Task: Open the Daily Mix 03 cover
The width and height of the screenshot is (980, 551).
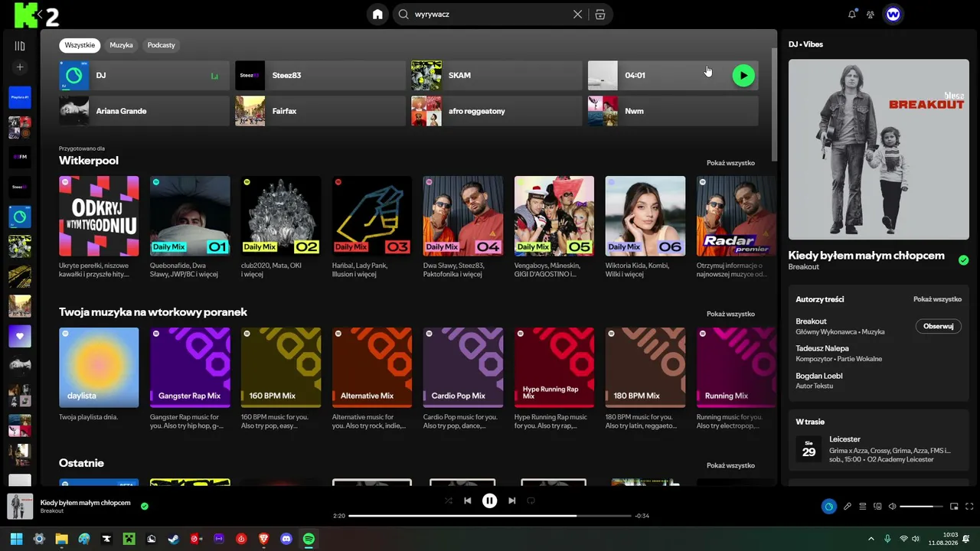Action: pyautogui.click(x=372, y=216)
